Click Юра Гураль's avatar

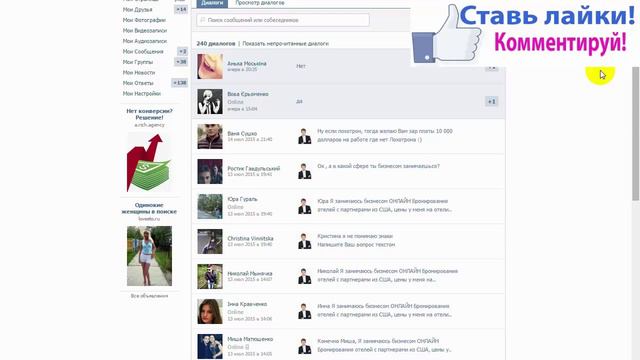(210, 207)
